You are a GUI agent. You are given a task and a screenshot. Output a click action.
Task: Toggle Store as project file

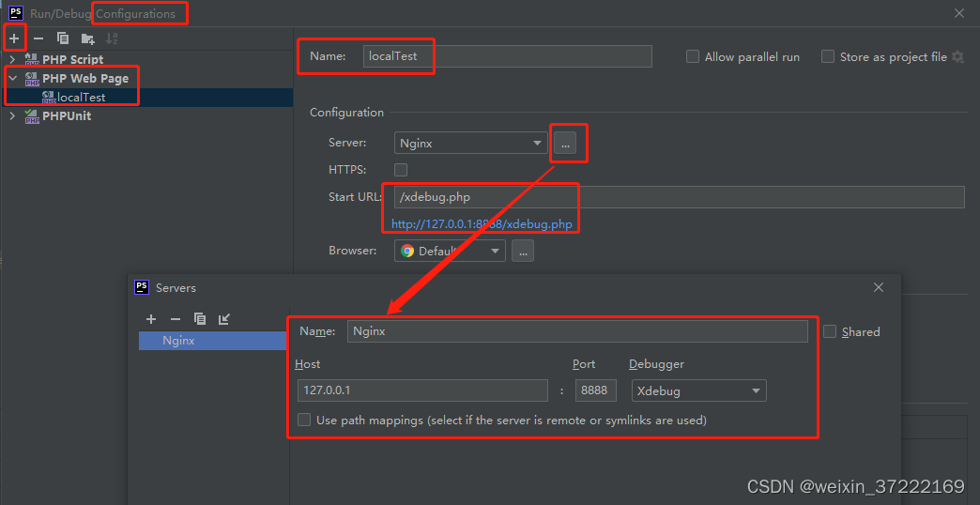pyautogui.click(x=828, y=57)
